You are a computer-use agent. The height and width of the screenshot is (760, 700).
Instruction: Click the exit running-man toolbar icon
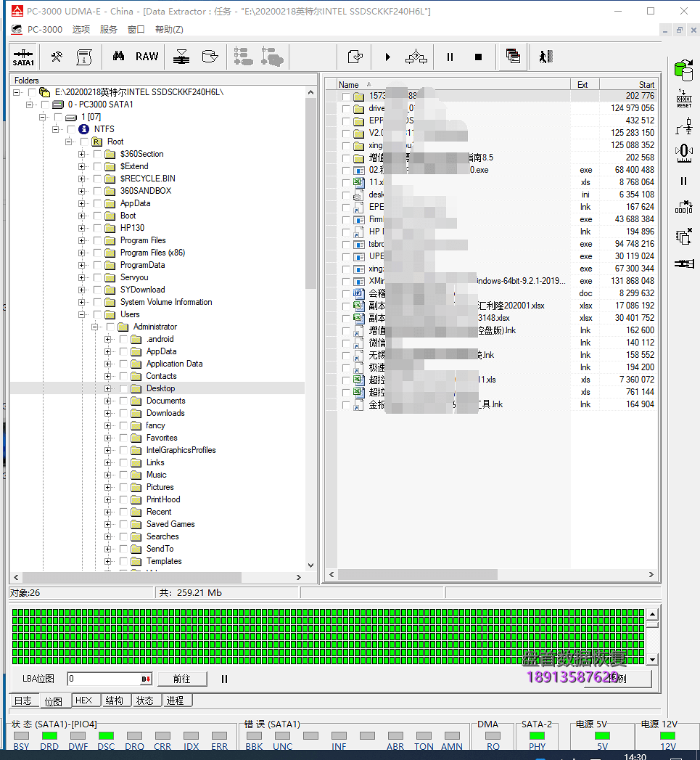click(546, 57)
